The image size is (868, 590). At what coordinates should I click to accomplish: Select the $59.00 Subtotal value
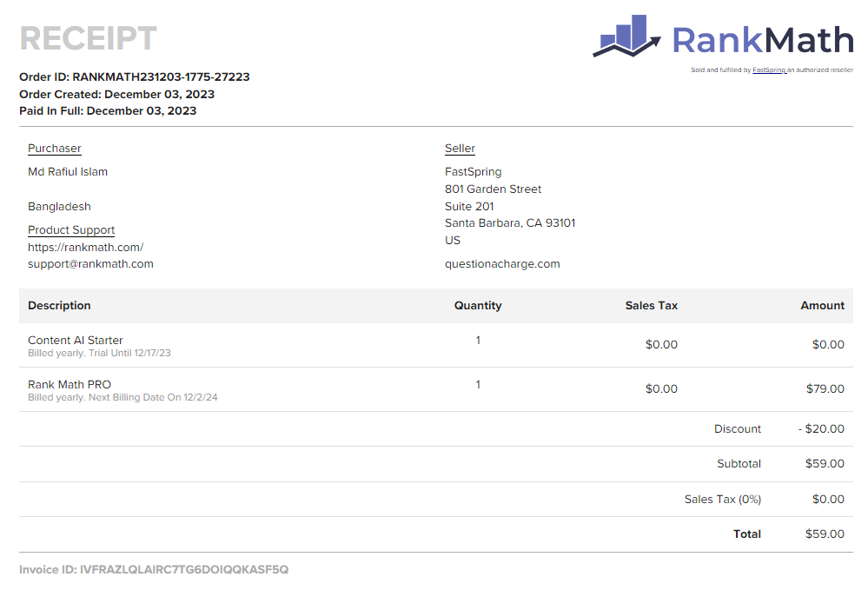coord(825,464)
